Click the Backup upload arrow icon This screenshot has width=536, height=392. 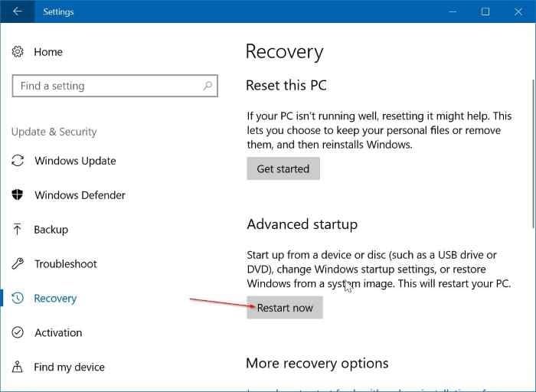[17, 230]
